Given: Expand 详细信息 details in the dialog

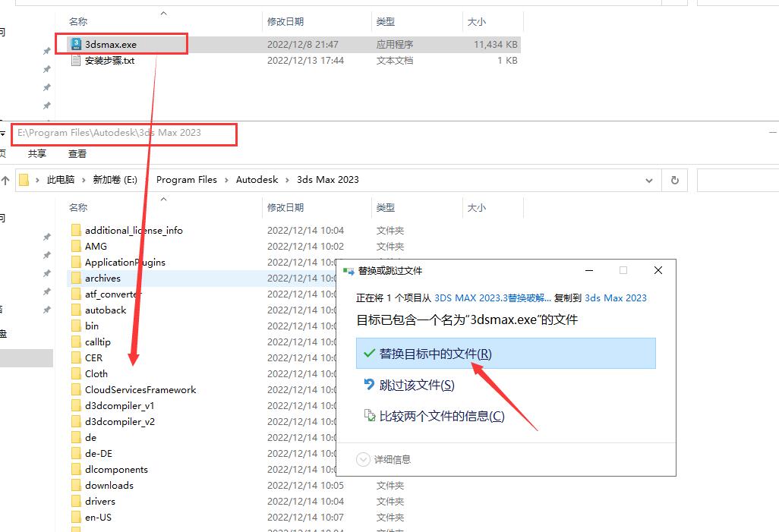Looking at the screenshot, I should pyautogui.click(x=364, y=459).
